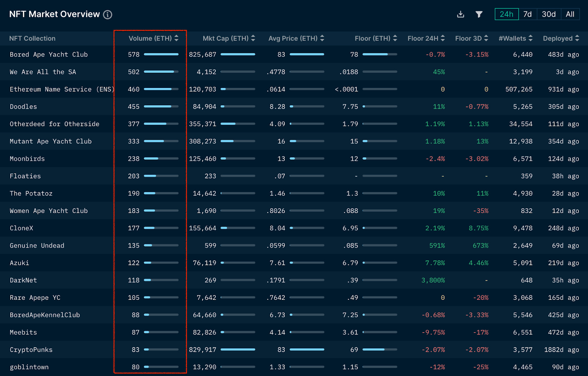Select the 24h time range tab
Image resolution: width=588 pixels, height=376 pixels.
pyautogui.click(x=506, y=14)
